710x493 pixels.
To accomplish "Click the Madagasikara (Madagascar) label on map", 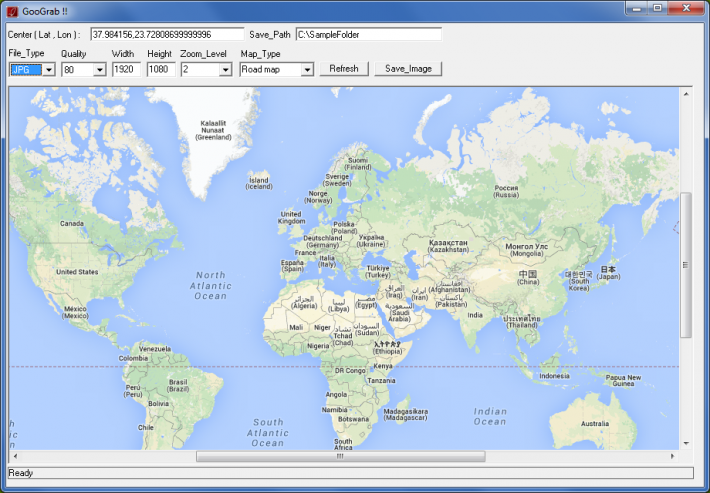I will pyautogui.click(x=405, y=415).
